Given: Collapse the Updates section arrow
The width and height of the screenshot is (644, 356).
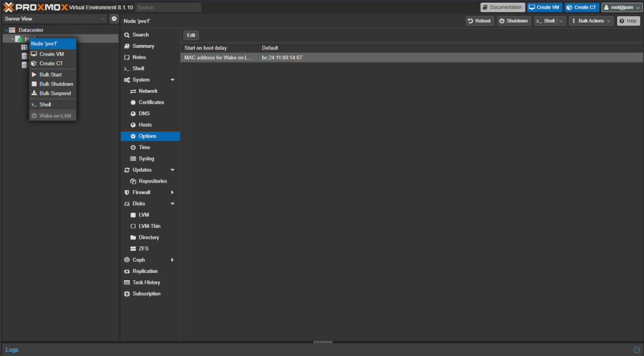Looking at the screenshot, I should tap(172, 170).
